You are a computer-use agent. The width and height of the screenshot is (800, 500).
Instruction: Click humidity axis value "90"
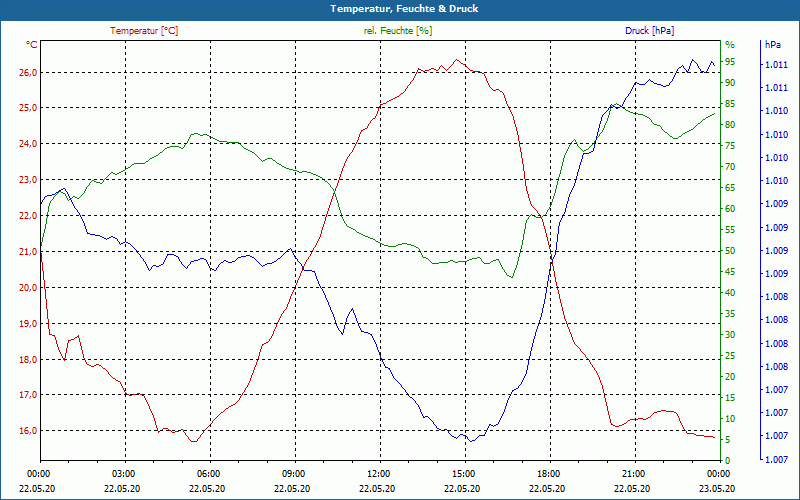(x=730, y=83)
